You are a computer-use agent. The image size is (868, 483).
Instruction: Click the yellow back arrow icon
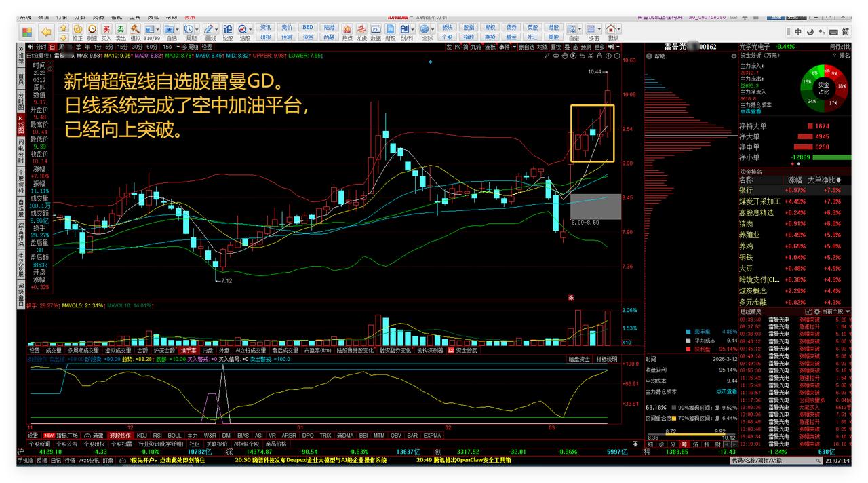46,32
